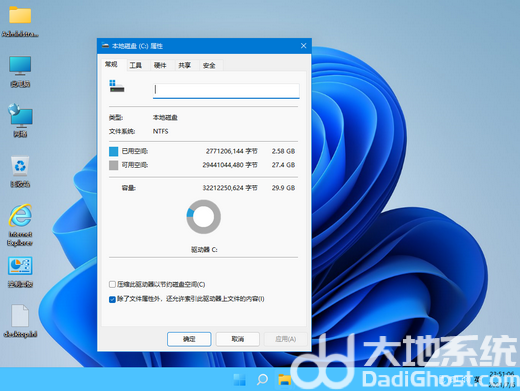Screen dimensions: 520x391
Task: Open File Explorer from the taskbar
Action: point(285,379)
